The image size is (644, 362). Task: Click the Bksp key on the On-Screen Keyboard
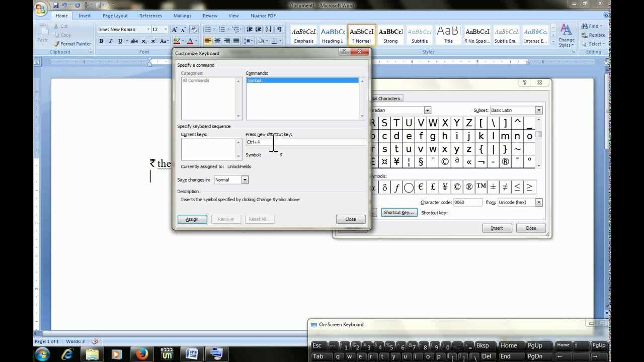[x=482, y=345]
